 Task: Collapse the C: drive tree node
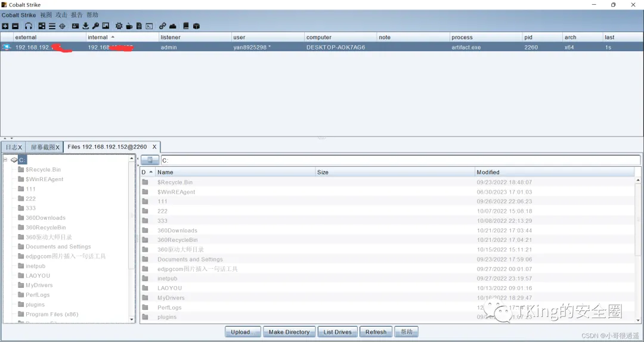click(5, 160)
